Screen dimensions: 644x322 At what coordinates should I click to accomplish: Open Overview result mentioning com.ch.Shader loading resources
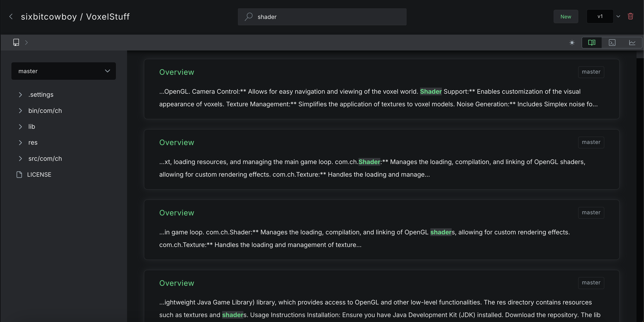(x=381, y=159)
